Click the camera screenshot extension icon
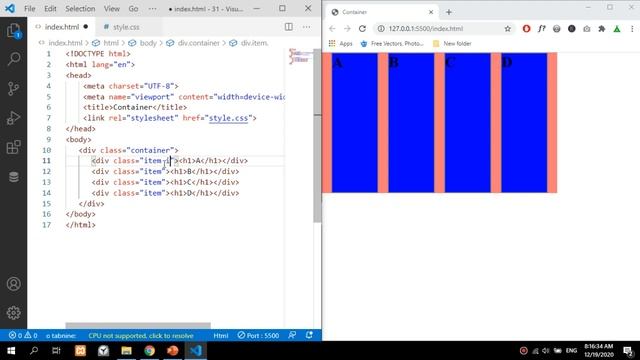 point(587,29)
